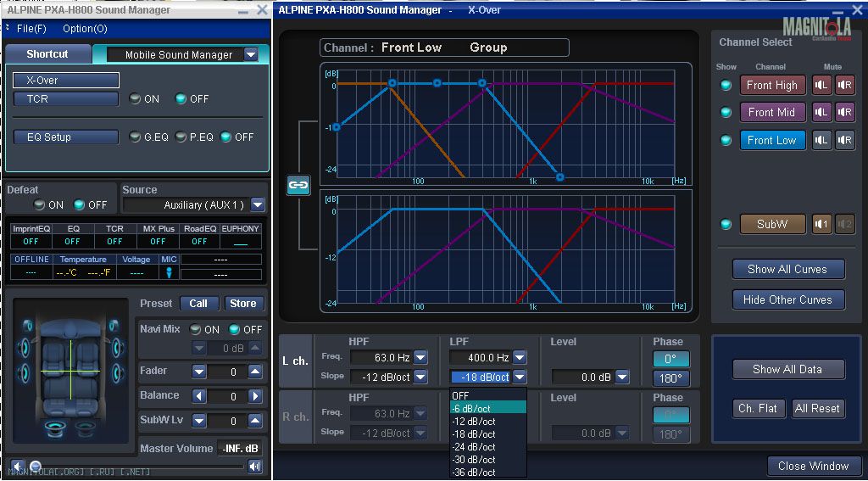Viewport: 868px width, 481px height.
Task: Mute the Front Low left channel
Action: [821, 140]
